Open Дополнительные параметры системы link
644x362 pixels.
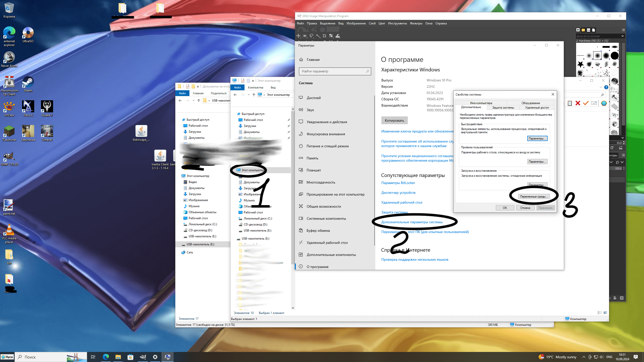pyautogui.click(x=412, y=222)
